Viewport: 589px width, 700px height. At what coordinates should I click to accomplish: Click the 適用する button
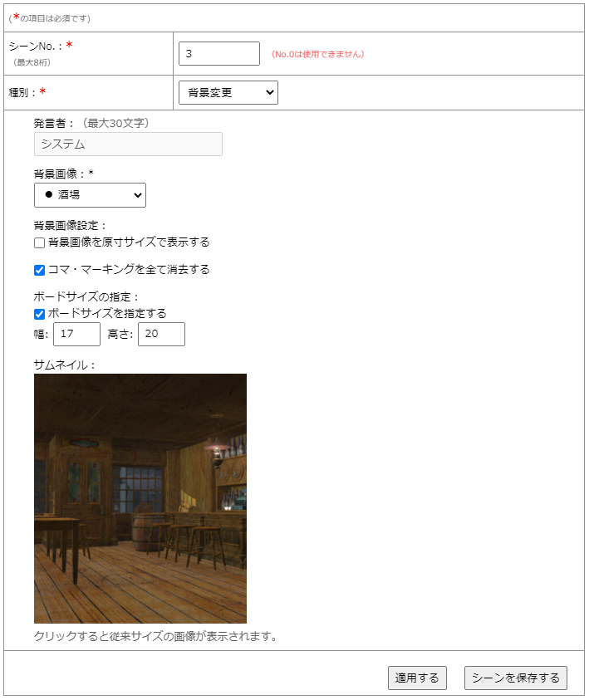click(x=417, y=678)
